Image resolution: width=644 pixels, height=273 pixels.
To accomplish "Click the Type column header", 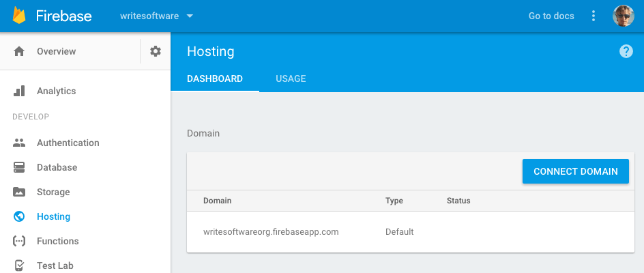I will coord(394,201).
